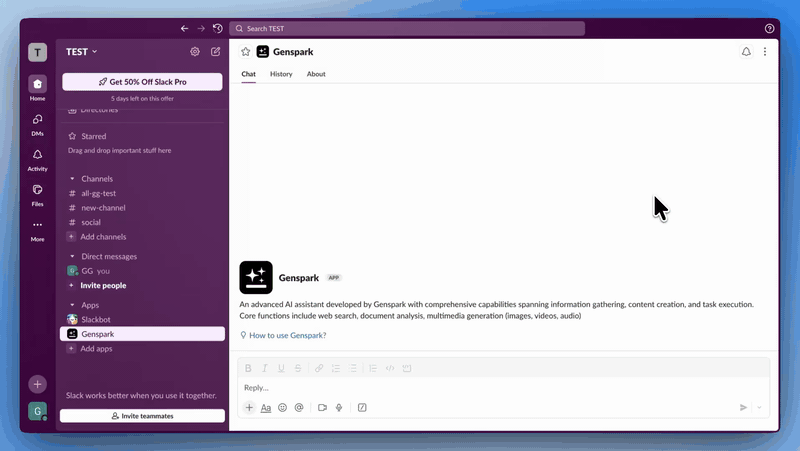Open the help question mark icon
The image size is (800, 451).
tap(769, 29)
